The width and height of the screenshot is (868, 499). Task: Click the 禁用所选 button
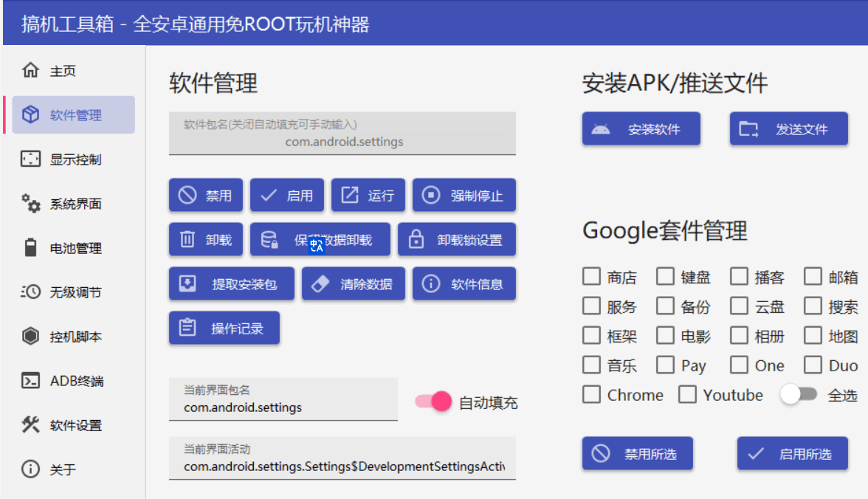click(x=638, y=454)
